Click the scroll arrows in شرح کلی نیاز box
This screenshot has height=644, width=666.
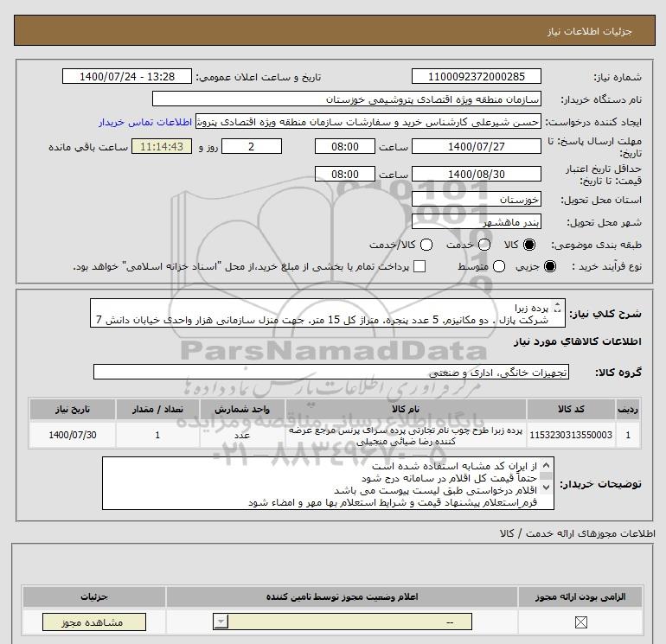[557, 308]
